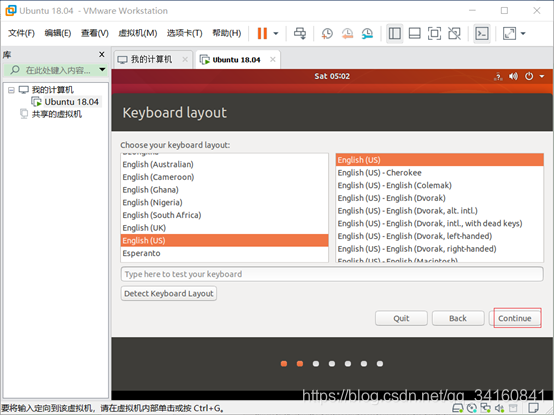Open the library search filter dropdown arrow
Image resolution: width=554 pixels, height=415 pixels.
(102, 70)
